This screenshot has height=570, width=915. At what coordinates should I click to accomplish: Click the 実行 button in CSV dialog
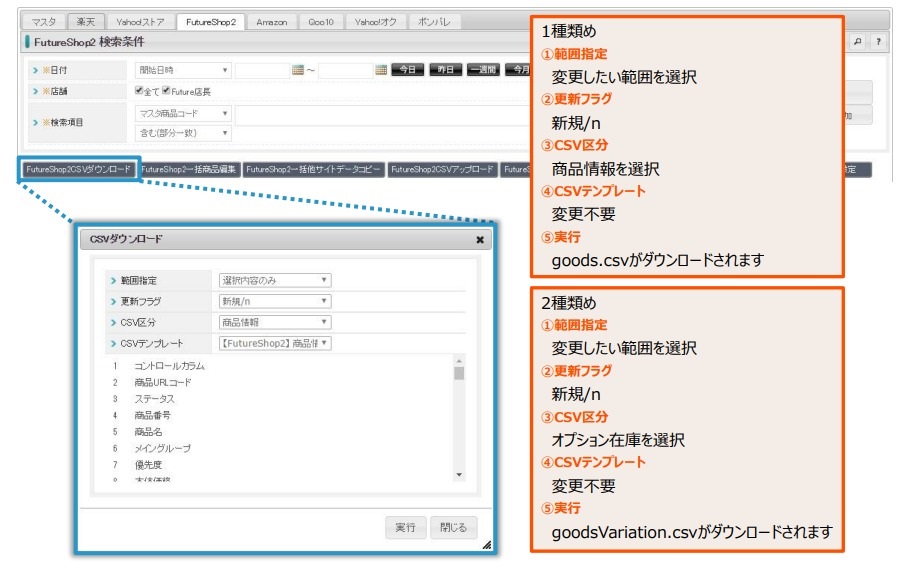pos(406,527)
